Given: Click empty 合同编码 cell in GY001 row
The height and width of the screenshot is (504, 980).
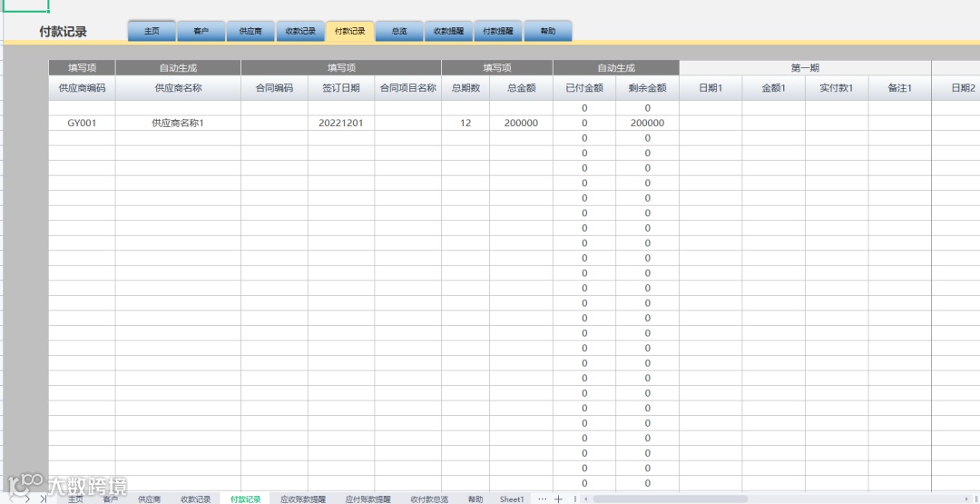Looking at the screenshot, I should pyautogui.click(x=274, y=124).
